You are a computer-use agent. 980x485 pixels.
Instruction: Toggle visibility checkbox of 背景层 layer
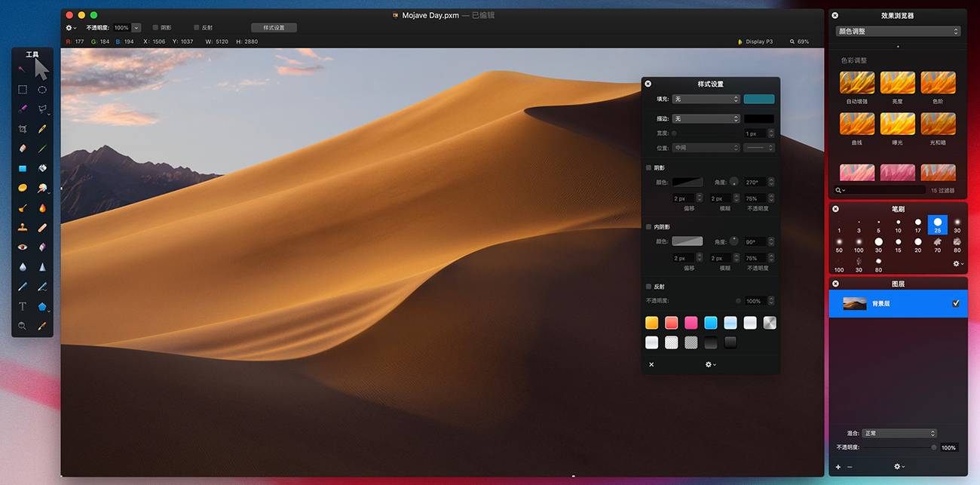956,303
